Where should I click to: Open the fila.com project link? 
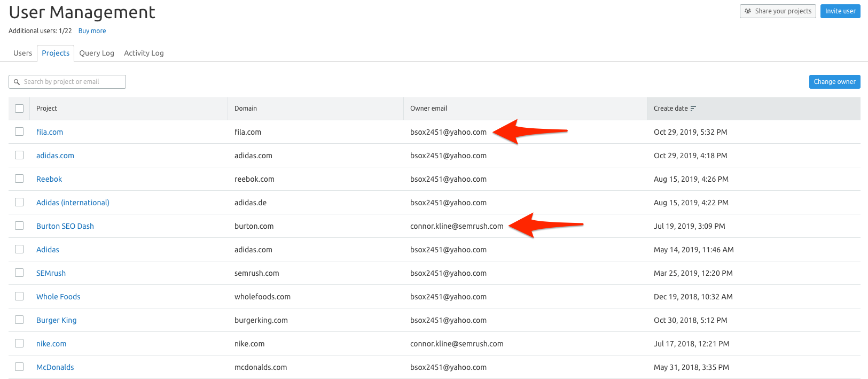point(50,132)
